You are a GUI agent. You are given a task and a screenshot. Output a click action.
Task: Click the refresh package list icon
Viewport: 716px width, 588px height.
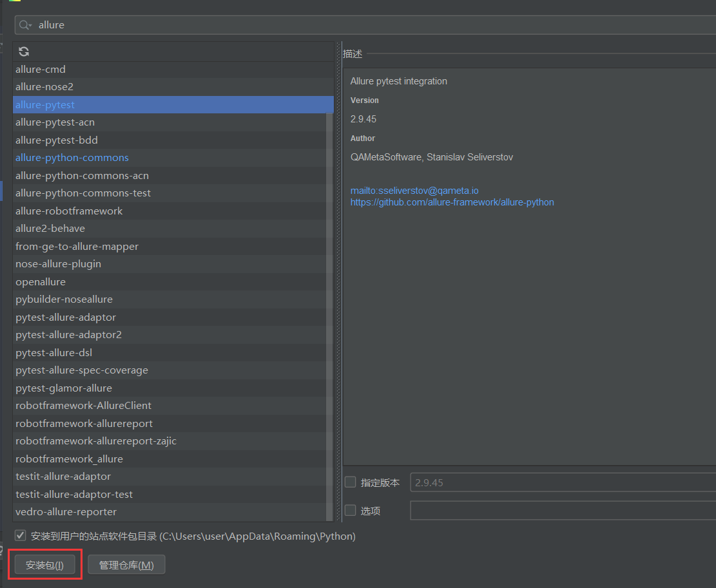(24, 52)
